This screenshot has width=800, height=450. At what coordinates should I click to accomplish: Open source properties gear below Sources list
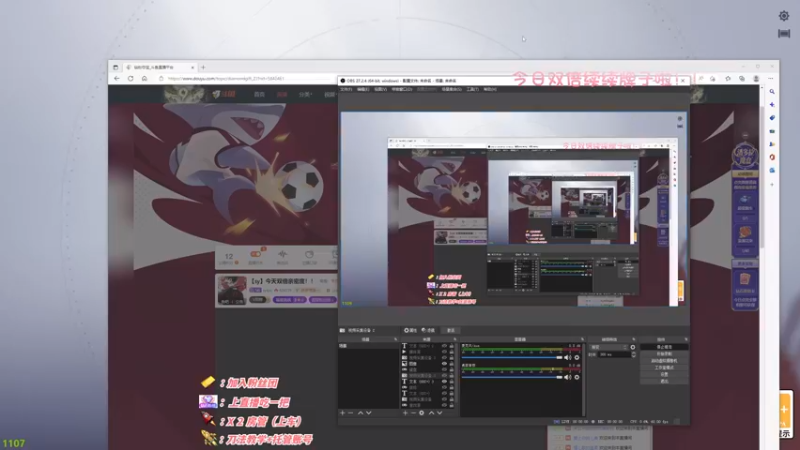pos(421,413)
